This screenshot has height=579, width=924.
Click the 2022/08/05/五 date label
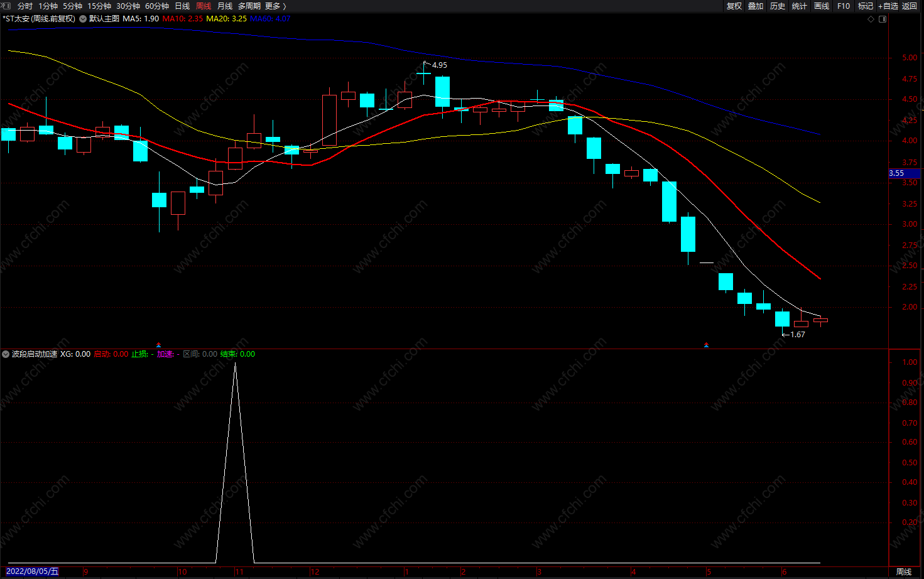pyautogui.click(x=32, y=571)
